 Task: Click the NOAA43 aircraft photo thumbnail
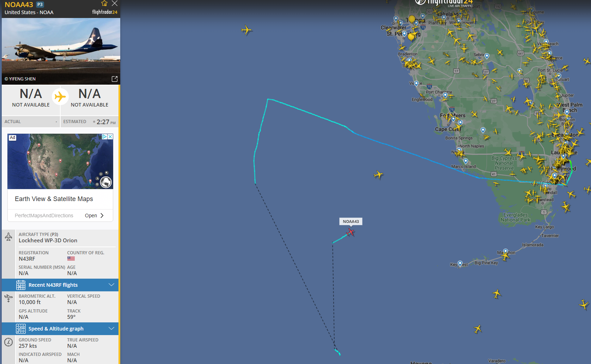(x=61, y=51)
